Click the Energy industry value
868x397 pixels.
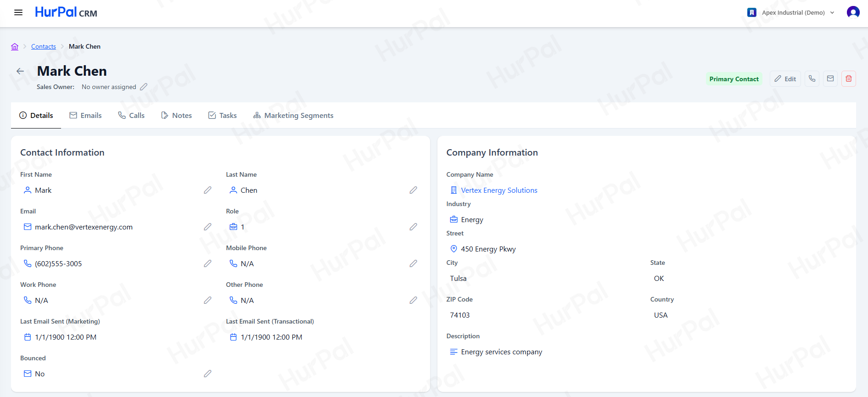click(x=472, y=219)
